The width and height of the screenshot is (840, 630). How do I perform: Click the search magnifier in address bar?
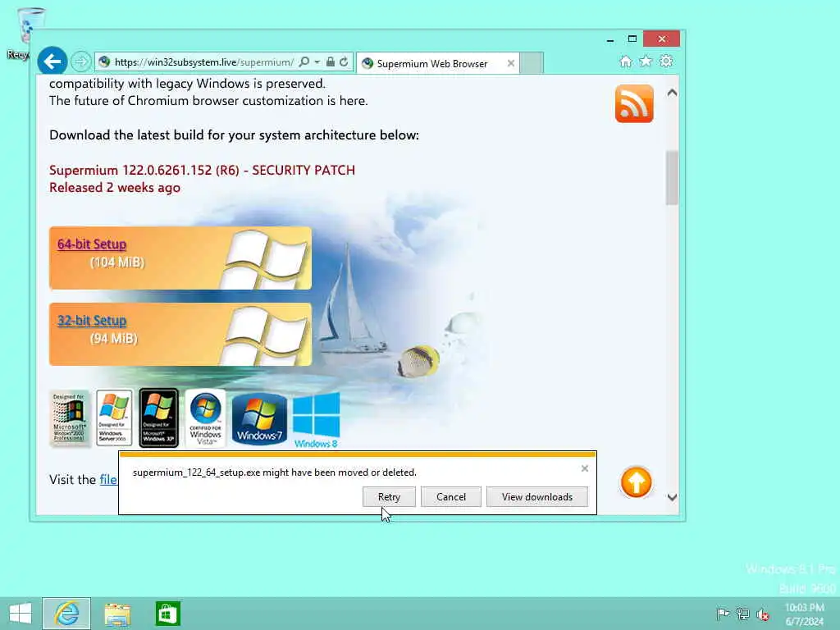[304, 62]
